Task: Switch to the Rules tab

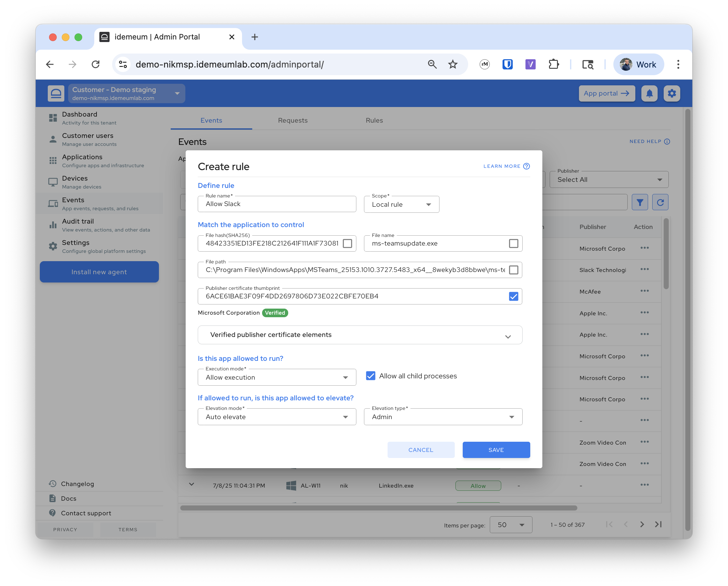Action: 374,120
